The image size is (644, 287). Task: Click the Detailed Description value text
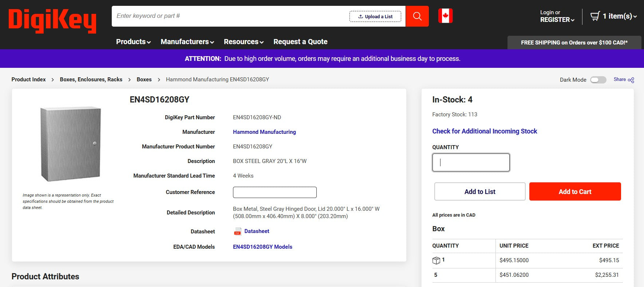[306, 213]
